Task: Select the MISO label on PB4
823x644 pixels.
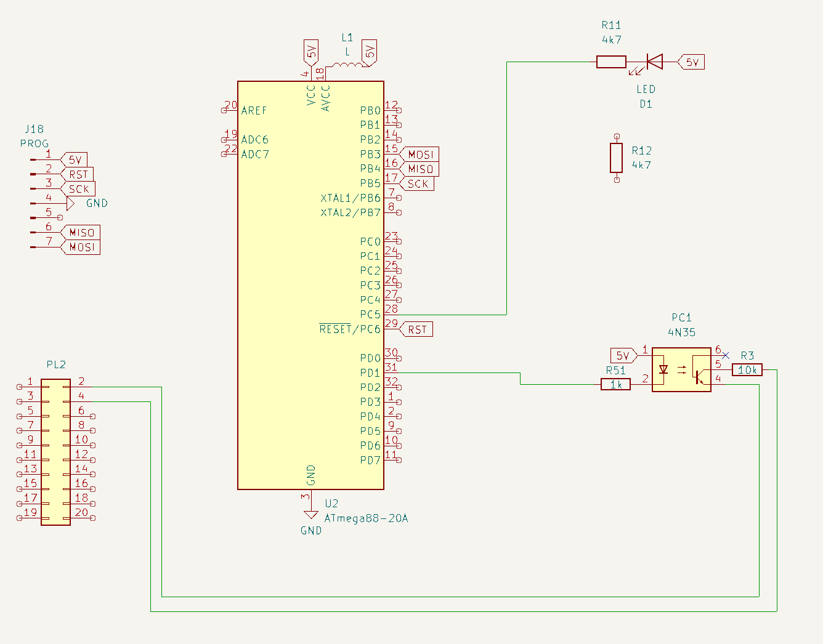Action: [x=420, y=169]
